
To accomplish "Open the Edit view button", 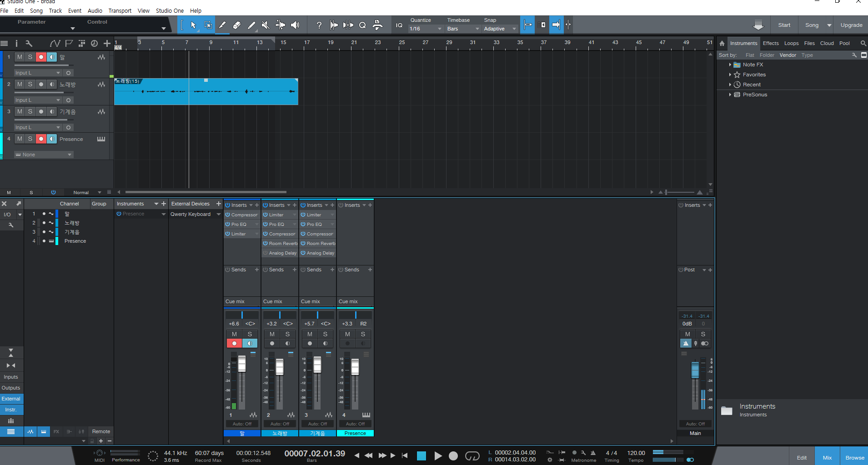I will (802, 458).
